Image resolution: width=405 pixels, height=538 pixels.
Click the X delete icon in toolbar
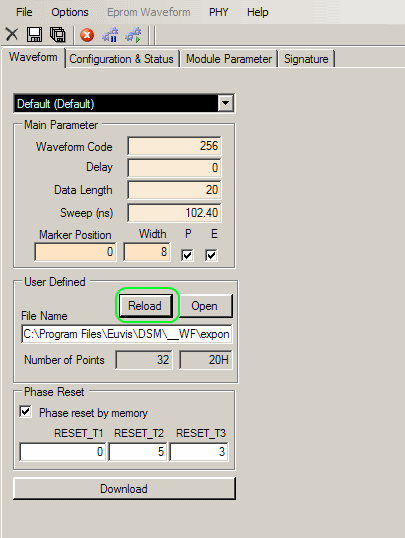(x=12, y=35)
